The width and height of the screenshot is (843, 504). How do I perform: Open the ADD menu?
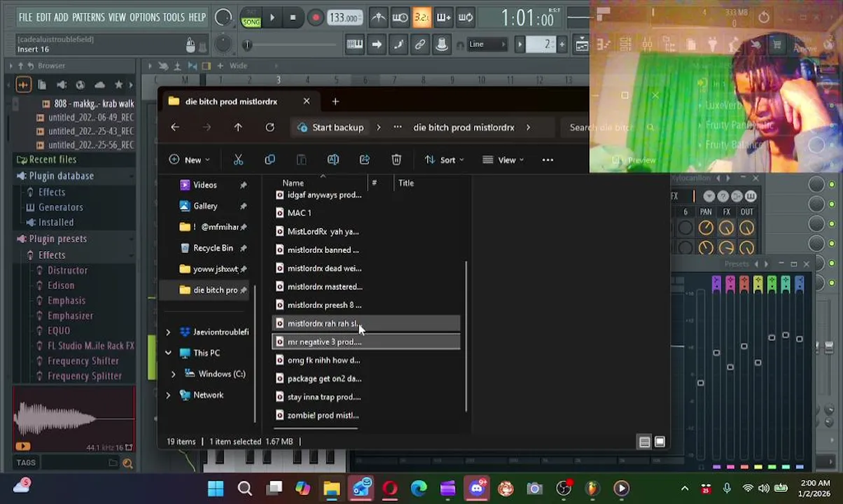61,17
